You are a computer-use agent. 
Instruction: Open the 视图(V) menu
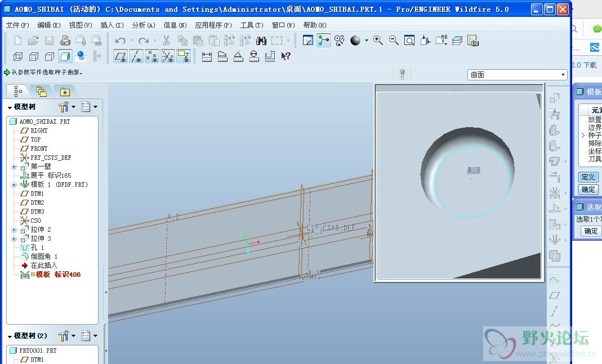(80, 25)
